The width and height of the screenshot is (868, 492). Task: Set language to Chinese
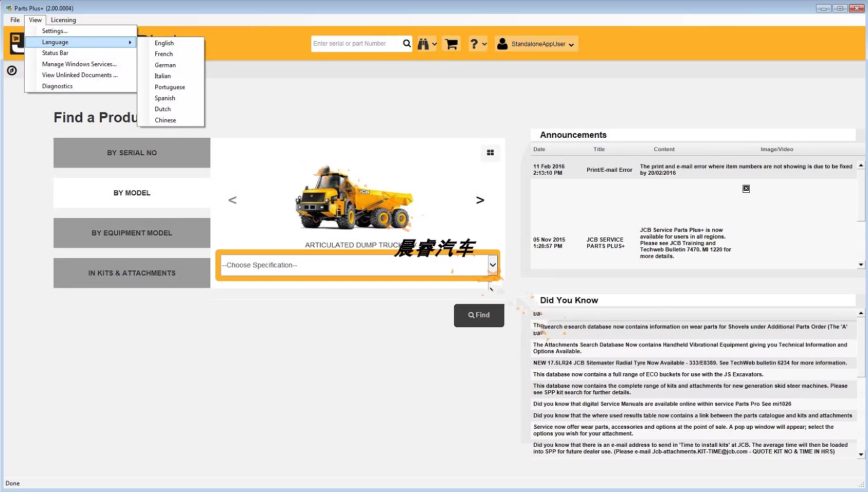171,120
